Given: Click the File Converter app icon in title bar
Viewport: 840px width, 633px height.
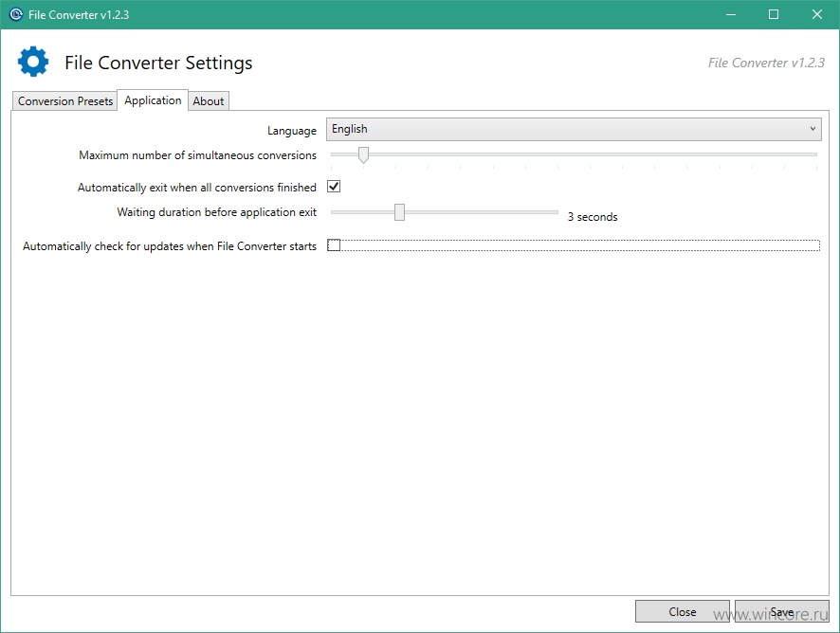Looking at the screenshot, I should click(16, 14).
